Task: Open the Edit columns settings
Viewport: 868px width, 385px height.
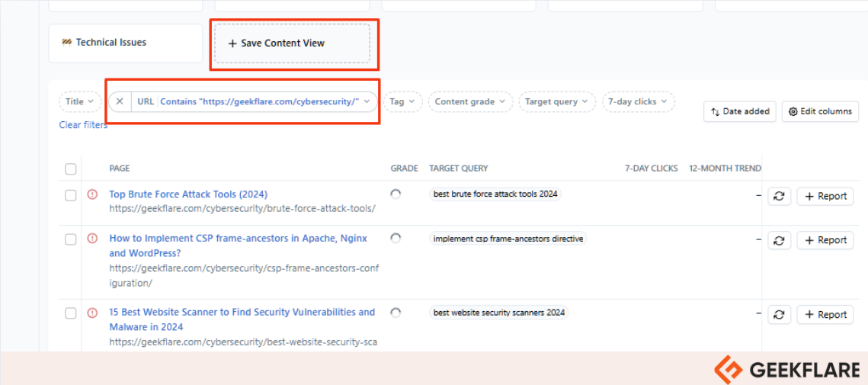Action: coord(820,111)
